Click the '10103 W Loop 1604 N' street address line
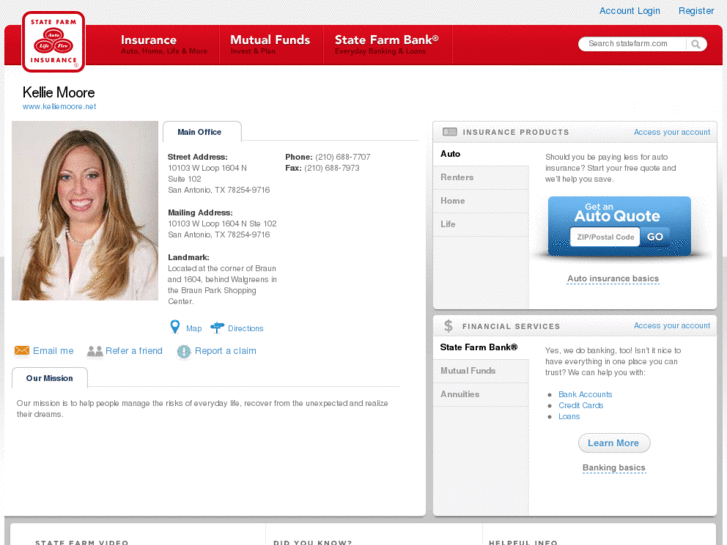The height and width of the screenshot is (545, 727). click(207, 168)
